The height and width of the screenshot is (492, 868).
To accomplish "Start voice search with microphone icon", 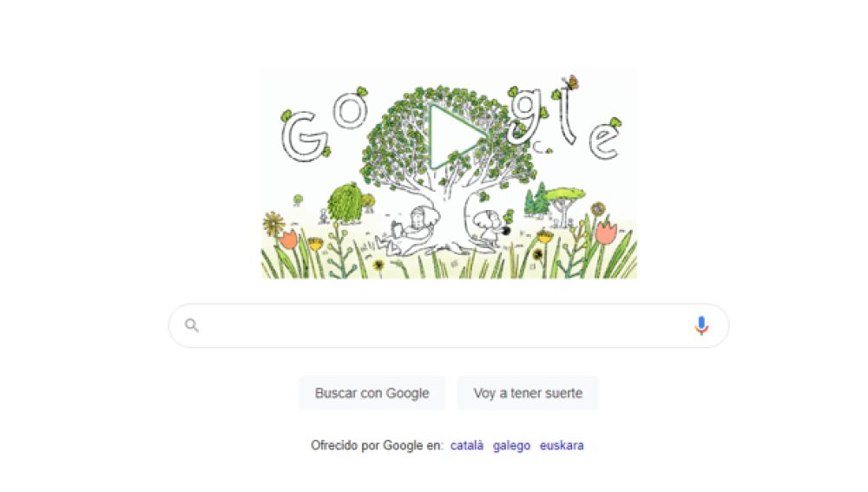I will click(700, 325).
